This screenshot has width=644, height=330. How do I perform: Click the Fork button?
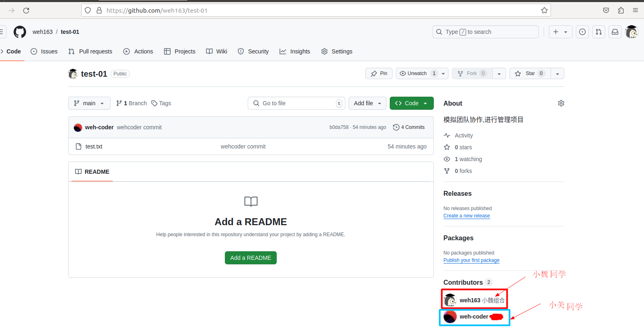coord(472,73)
